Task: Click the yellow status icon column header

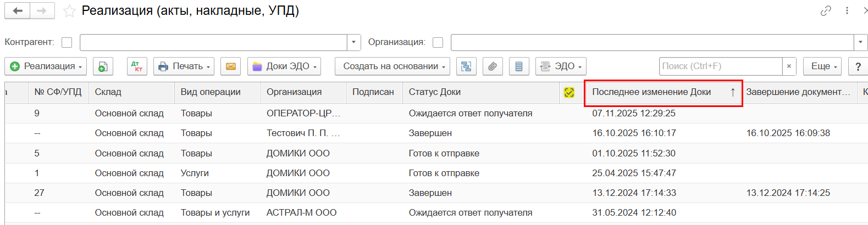Action: click(569, 92)
